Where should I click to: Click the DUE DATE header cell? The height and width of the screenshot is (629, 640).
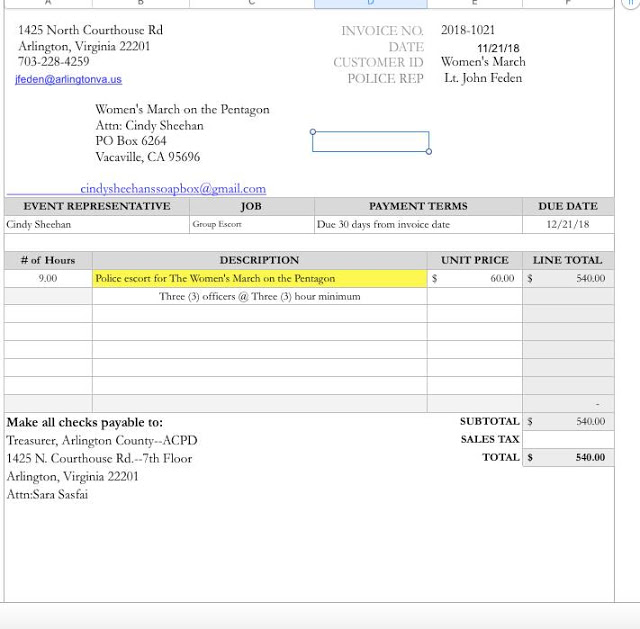[568, 206]
